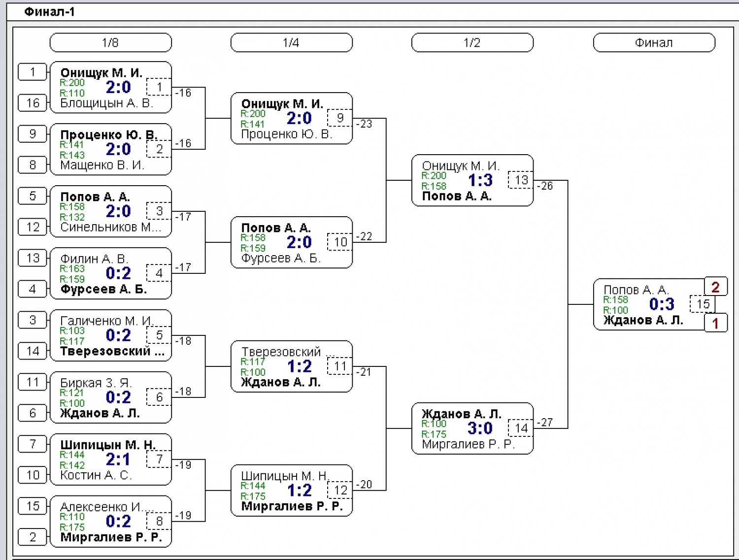The image size is (739, 560).
Task: Click final place box 2
Action: pos(716,287)
